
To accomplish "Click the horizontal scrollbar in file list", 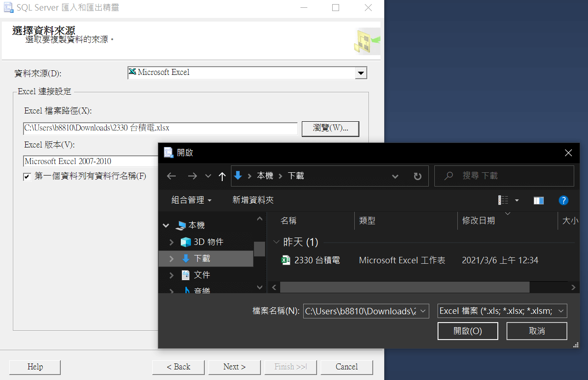I will 404,287.
